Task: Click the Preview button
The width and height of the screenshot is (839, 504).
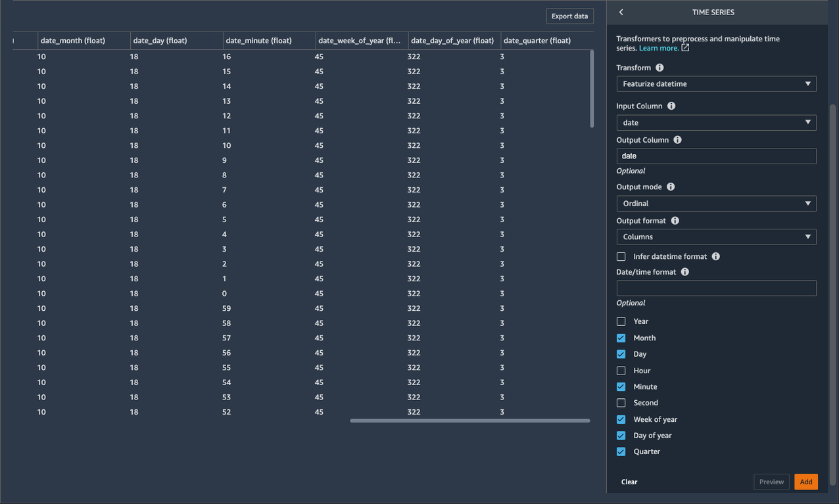Action: pyautogui.click(x=771, y=482)
